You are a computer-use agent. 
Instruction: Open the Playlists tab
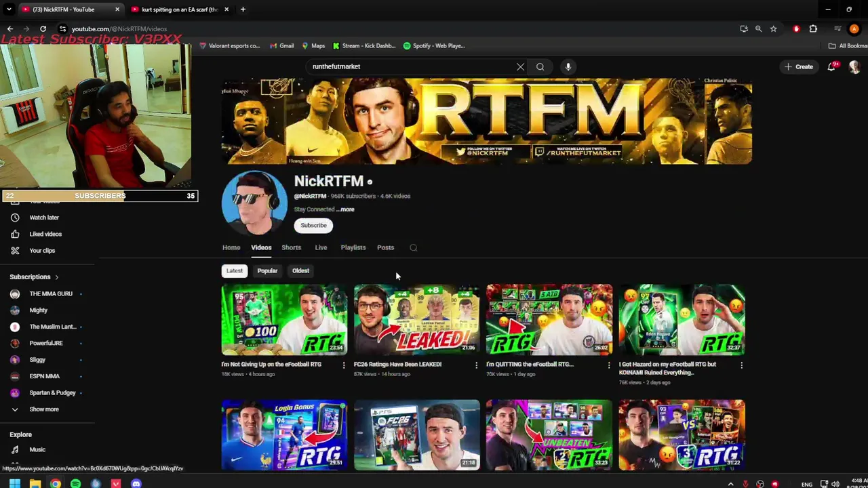pos(353,247)
